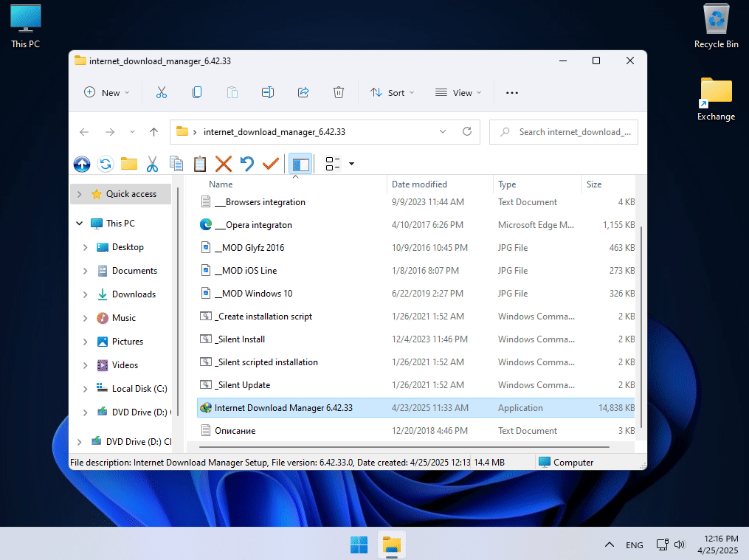Select the __Opera integraton file

click(x=415, y=225)
